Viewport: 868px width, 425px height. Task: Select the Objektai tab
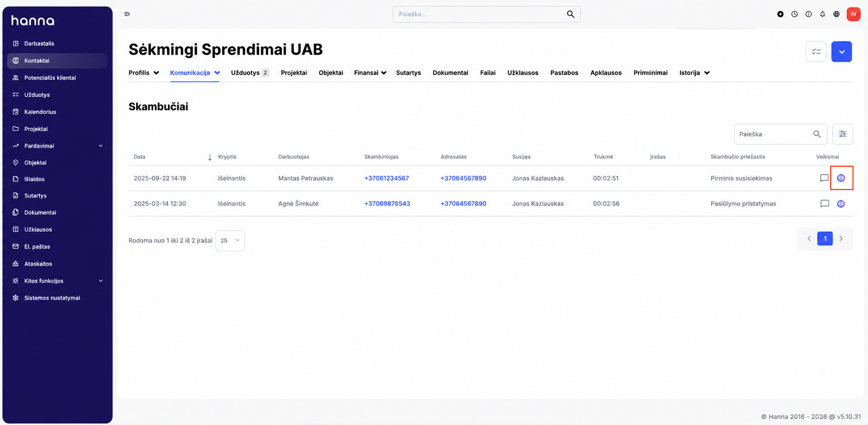tap(331, 73)
